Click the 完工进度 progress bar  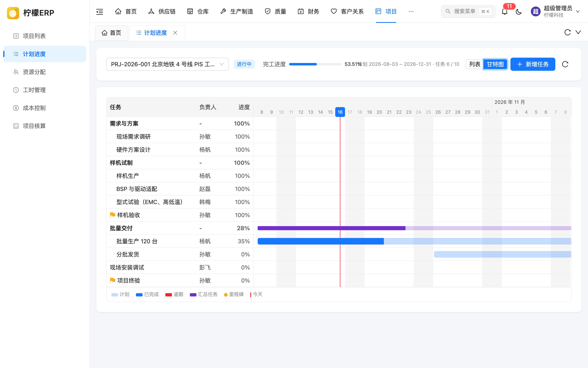point(315,64)
